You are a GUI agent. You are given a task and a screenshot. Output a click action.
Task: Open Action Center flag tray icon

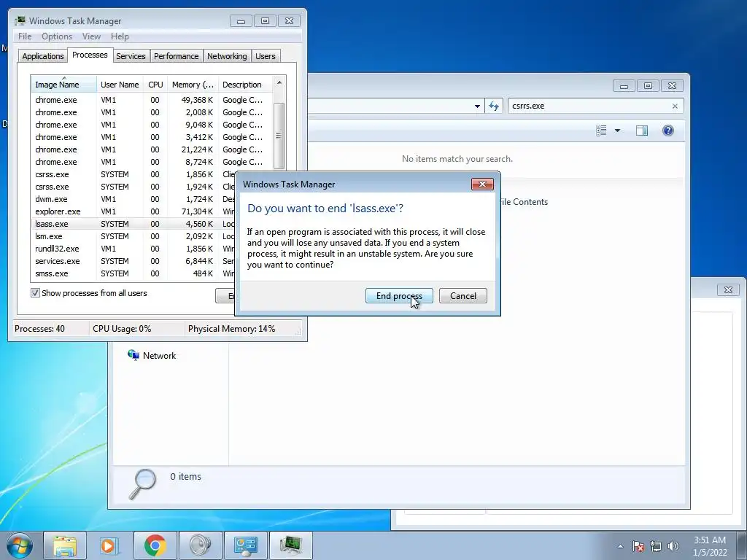638,546
